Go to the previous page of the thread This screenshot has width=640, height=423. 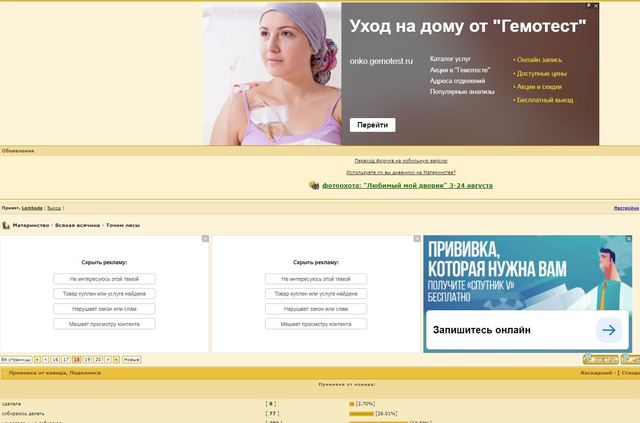coord(46,360)
